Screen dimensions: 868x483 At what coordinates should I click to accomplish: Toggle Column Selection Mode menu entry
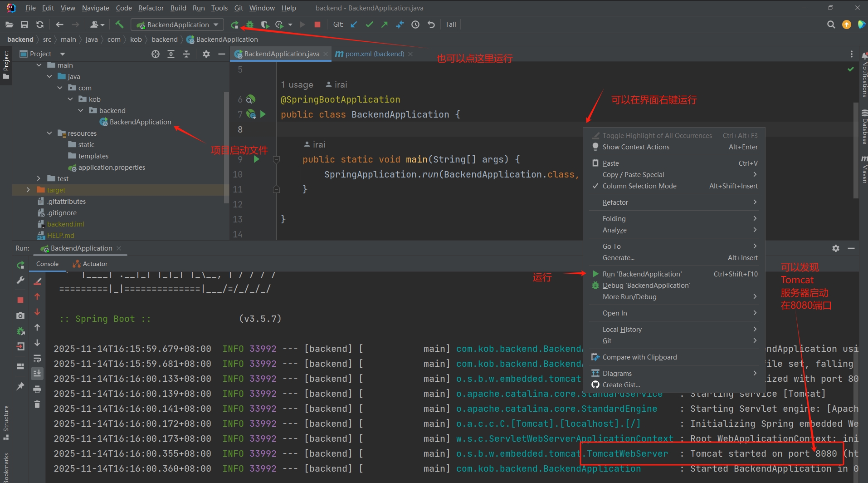pyautogui.click(x=639, y=186)
